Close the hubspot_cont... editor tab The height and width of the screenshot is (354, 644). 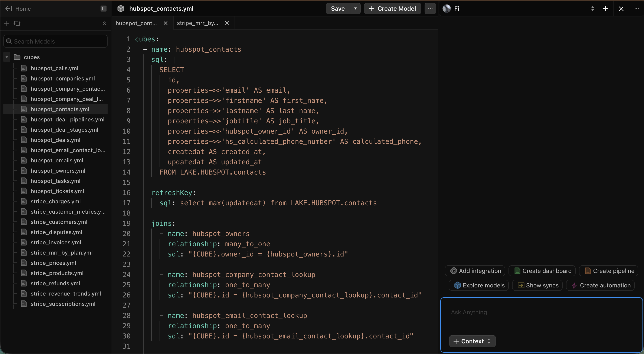coord(165,23)
